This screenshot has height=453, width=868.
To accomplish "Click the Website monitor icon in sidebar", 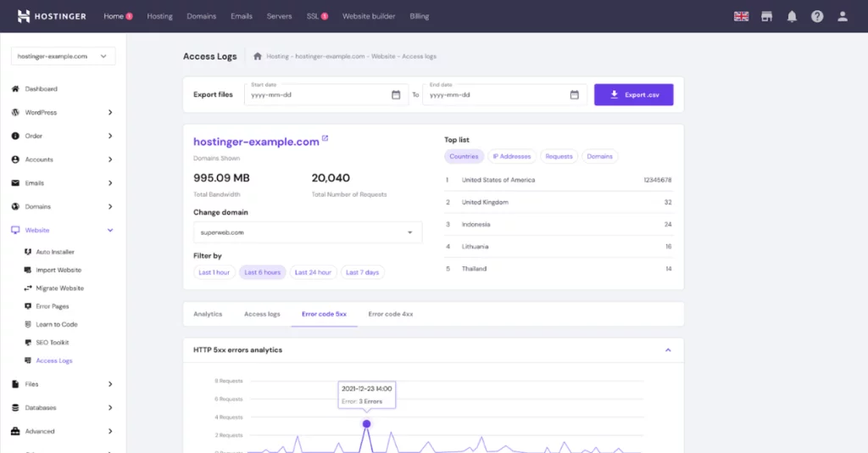I will tap(15, 230).
